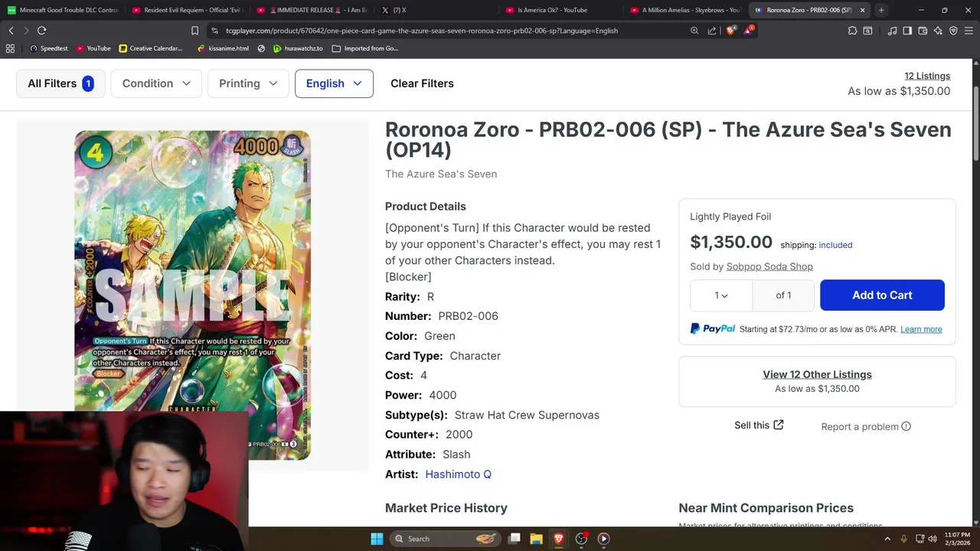Reload the TCGplayer page

tap(41, 31)
